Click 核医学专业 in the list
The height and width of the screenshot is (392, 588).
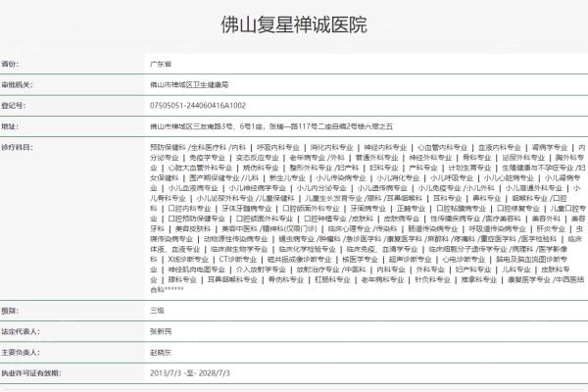360,259
